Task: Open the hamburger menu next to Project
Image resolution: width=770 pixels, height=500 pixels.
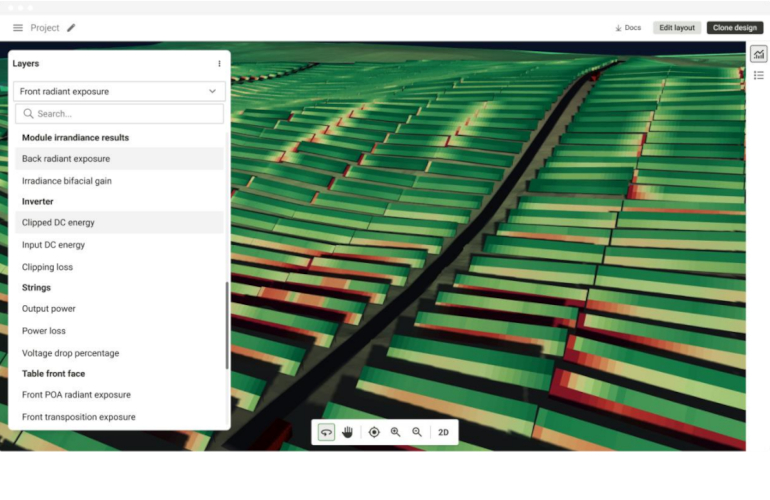Action: [x=18, y=28]
